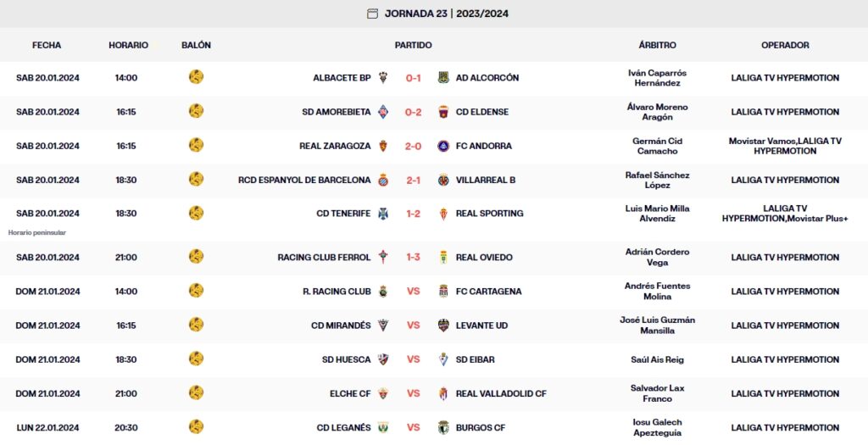Sort by the Fecha column header
Screen dimensions: 868x445
[x=47, y=45]
